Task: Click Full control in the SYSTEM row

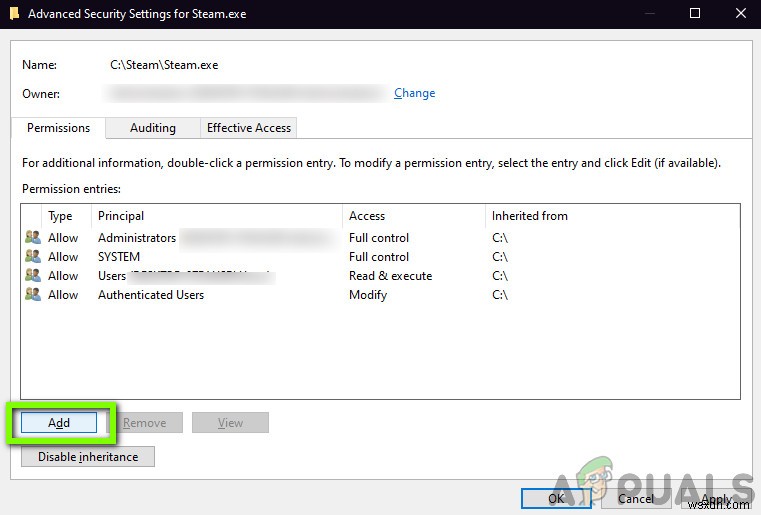Action: click(379, 256)
